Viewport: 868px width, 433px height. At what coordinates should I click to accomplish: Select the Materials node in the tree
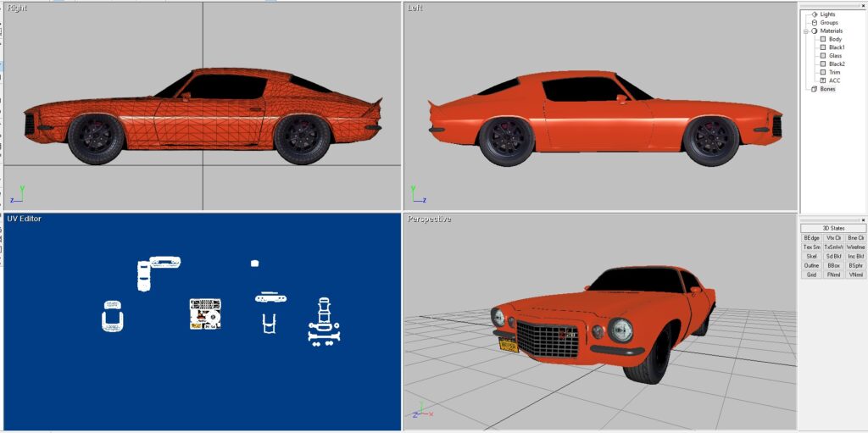click(x=832, y=31)
